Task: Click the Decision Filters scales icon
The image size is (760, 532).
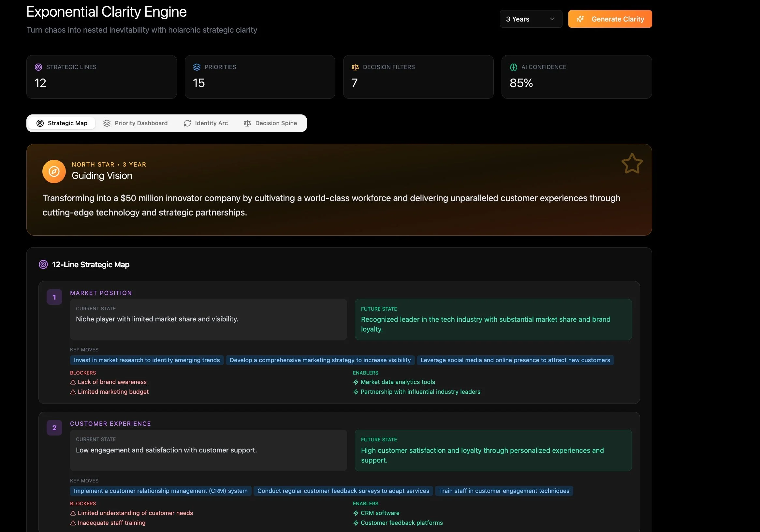Action: tap(355, 67)
